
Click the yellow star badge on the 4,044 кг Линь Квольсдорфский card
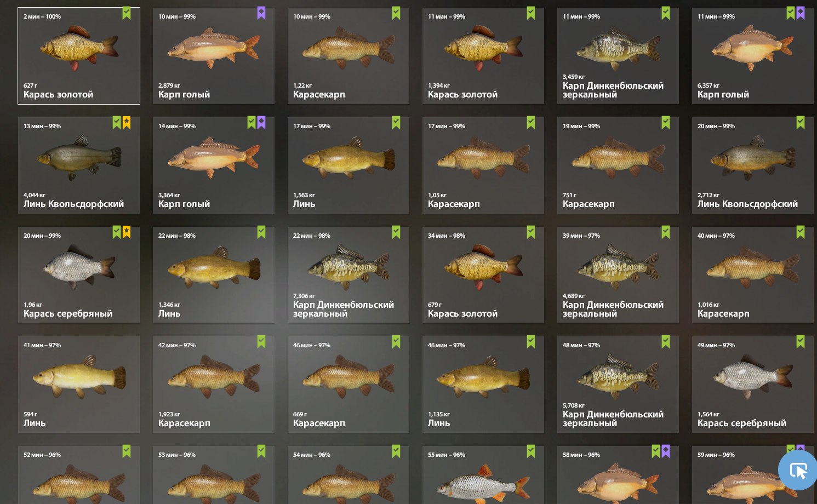(127, 123)
